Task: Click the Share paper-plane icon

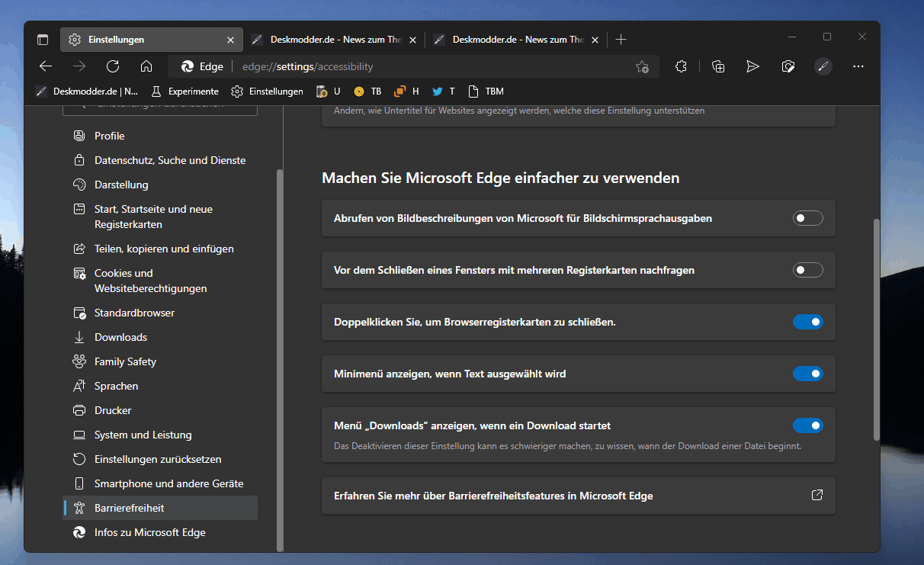Action: pos(753,66)
